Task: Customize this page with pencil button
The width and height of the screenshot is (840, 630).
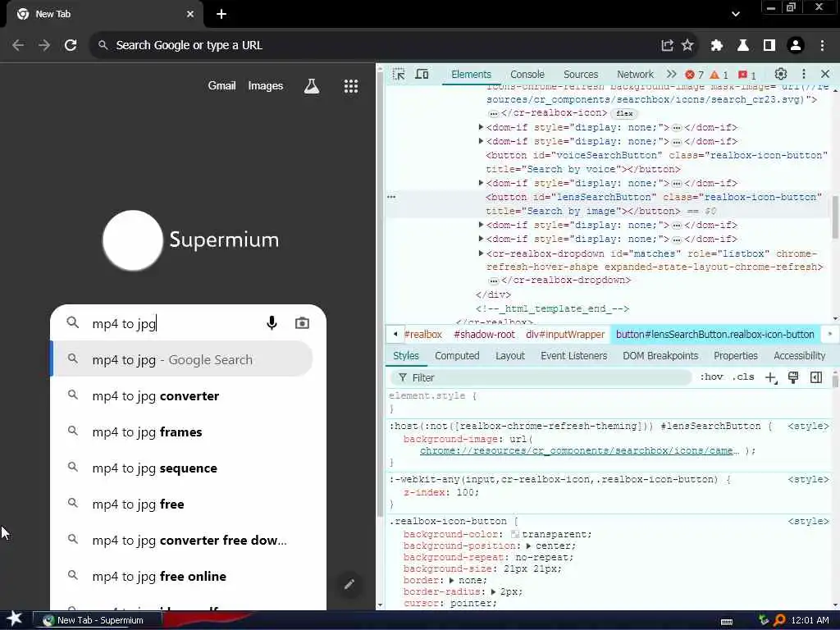Action: pyautogui.click(x=349, y=584)
